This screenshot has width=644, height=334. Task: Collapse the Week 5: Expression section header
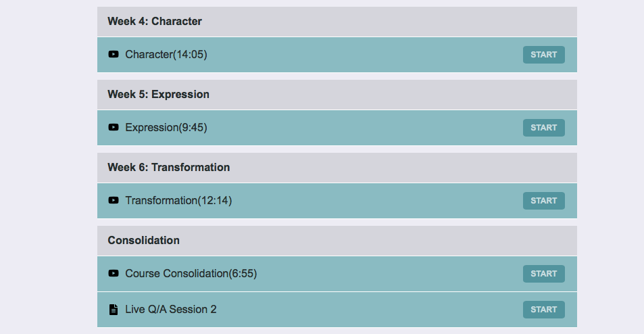337,95
